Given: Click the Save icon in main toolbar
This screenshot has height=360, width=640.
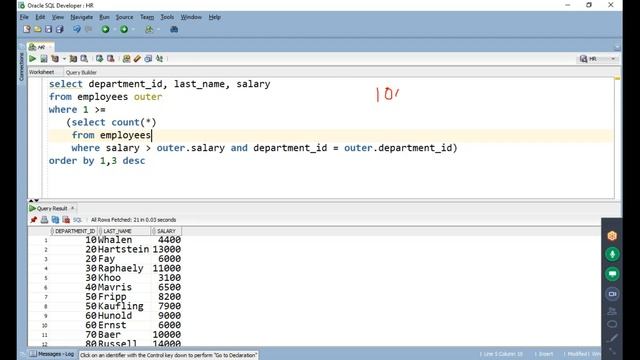Looking at the screenshot, I should [x=49, y=29].
